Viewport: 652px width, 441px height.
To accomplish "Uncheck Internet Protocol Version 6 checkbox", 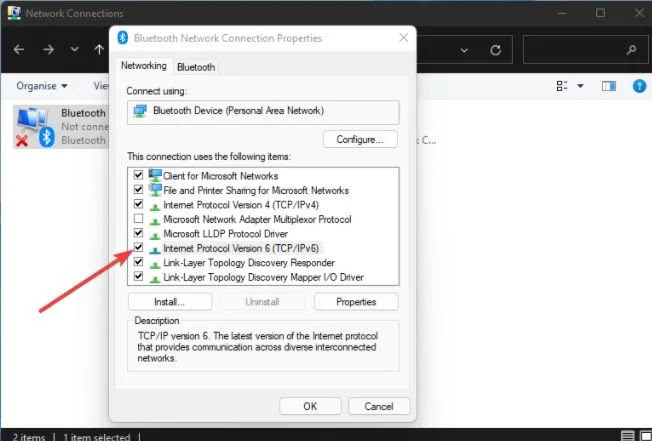I will (x=138, y=247).
